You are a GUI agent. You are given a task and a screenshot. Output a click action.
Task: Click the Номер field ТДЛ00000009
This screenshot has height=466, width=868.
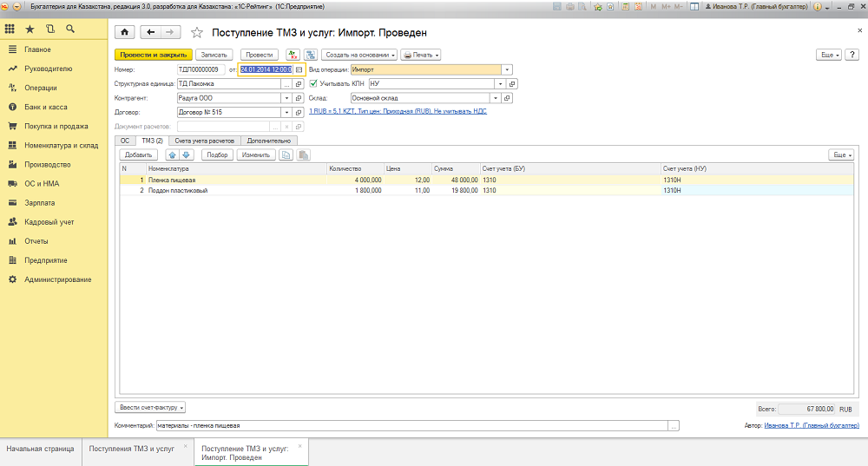pos(201,69)
